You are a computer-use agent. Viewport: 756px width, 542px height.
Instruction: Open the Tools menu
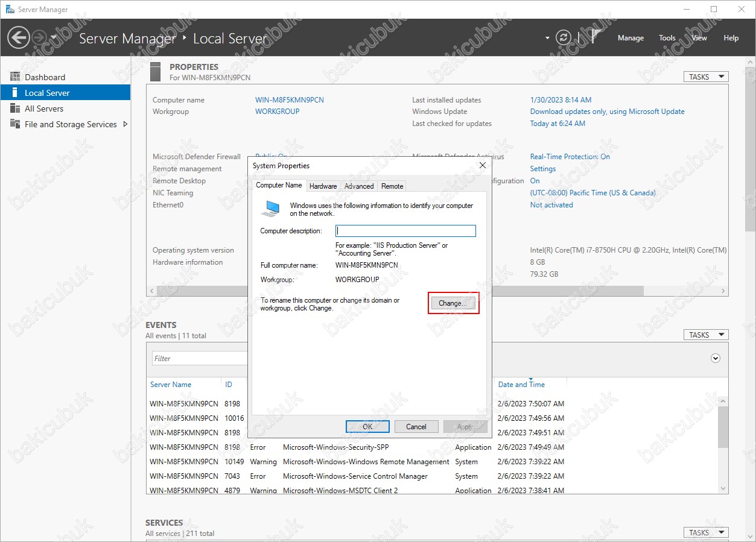667,38
